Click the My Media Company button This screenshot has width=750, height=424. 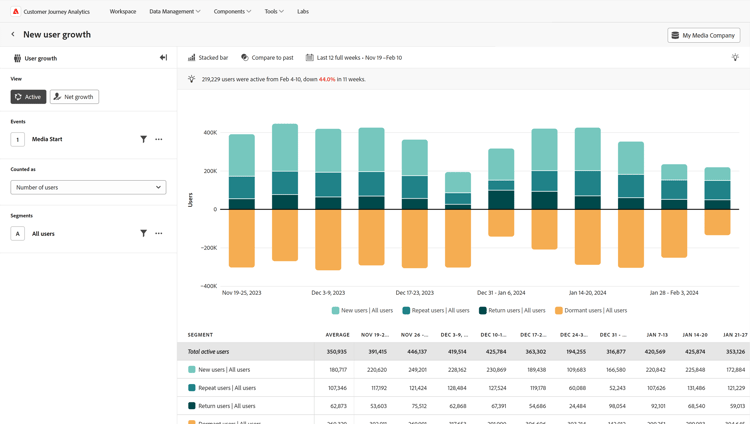(x=703, y=35)
